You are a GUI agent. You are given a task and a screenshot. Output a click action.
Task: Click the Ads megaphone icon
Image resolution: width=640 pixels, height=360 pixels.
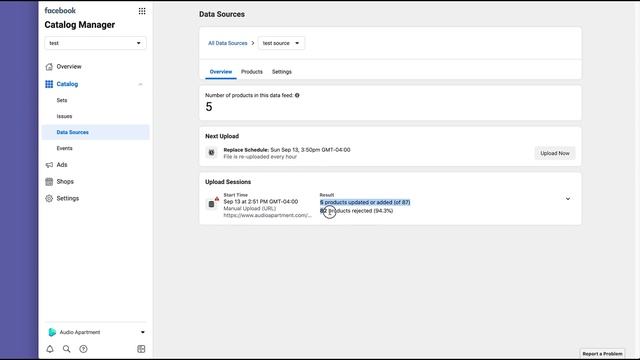(49, 165)
